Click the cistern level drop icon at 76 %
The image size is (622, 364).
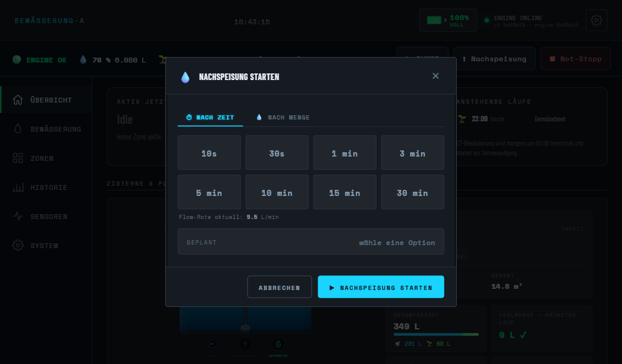(83, 59)
